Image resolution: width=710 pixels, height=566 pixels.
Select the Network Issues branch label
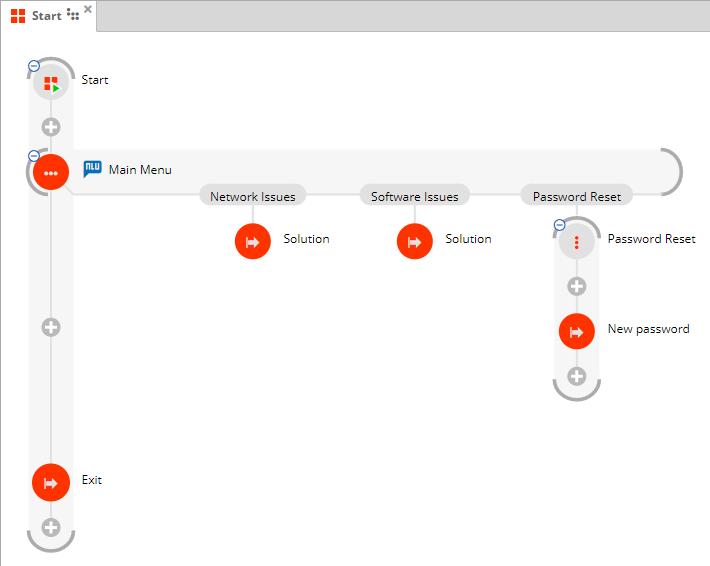click(x=253, y=197)
